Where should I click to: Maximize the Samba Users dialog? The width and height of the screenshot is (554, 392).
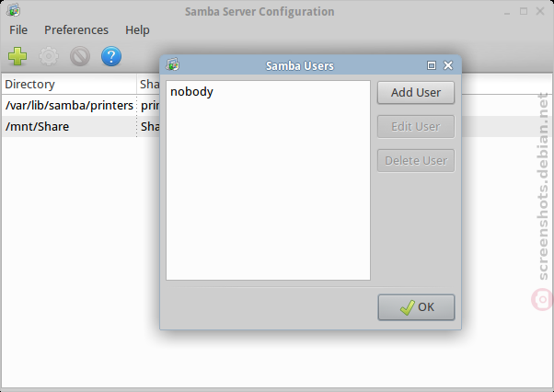coord(432,65)
